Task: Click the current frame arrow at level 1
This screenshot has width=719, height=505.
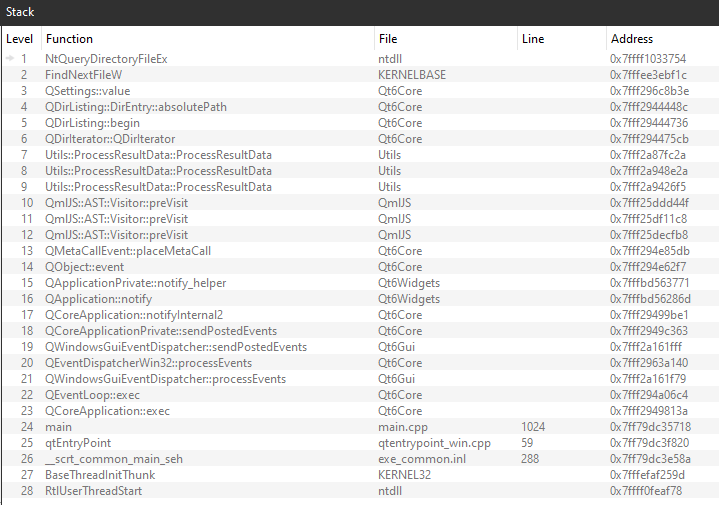Action: [11, 59]
